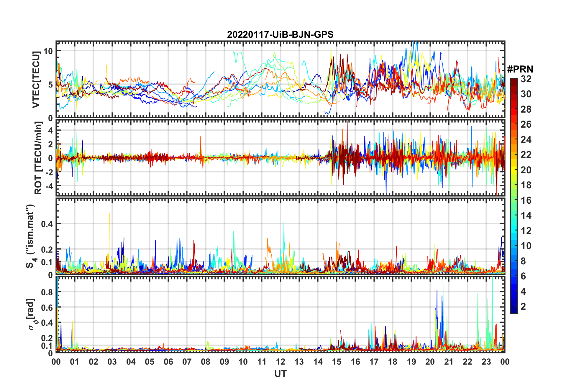Click UT axis hour label 01
Image resolution: width=561 pixels, height=392 pixels.
(x=75, y=362)
